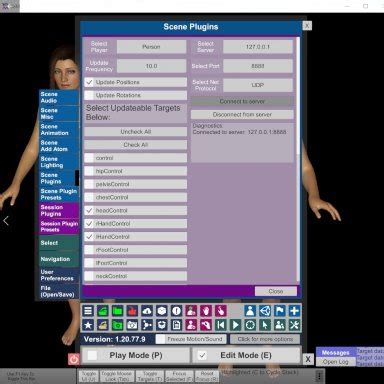Screen dimensions: 384x384
Task: Click the Uncheck All button
Action: pos(135,132)
